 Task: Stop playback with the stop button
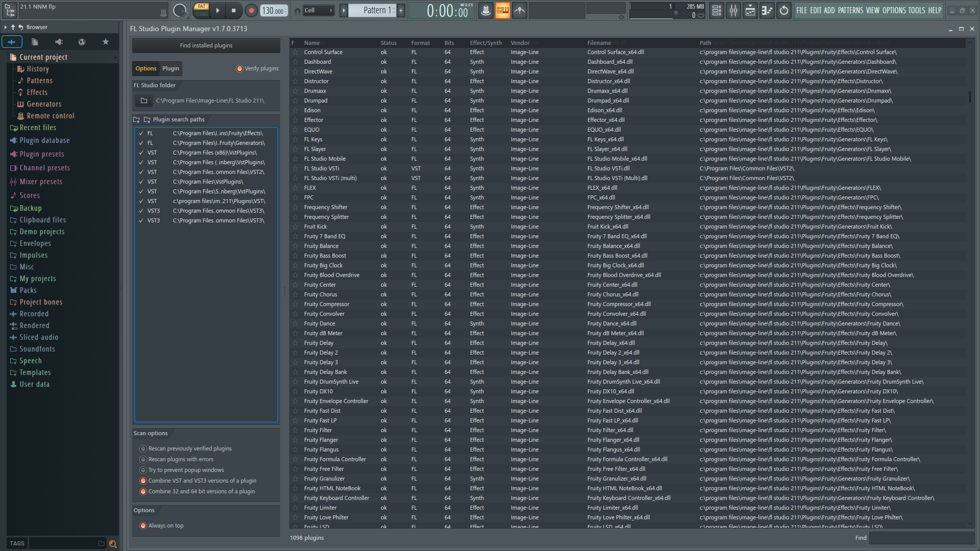pyautogui.click(x=234, y=10)
